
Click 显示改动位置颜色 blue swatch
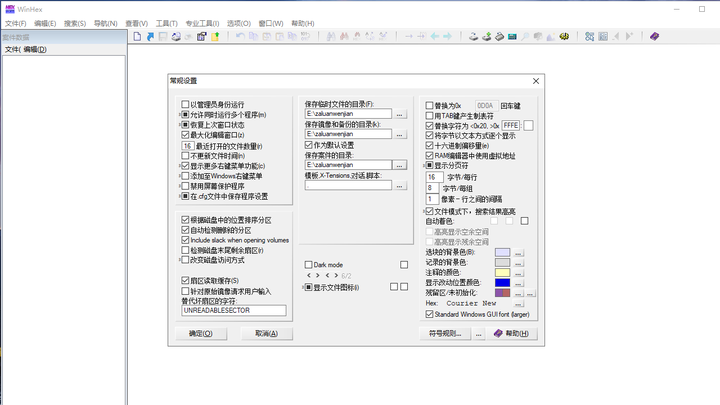(502, 282)
